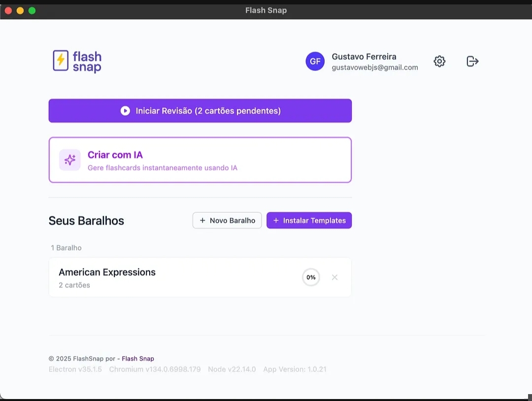Viewport: 532px width, 401px height.
Task: Click the logout icon at top right
Action: pos(472,61)
